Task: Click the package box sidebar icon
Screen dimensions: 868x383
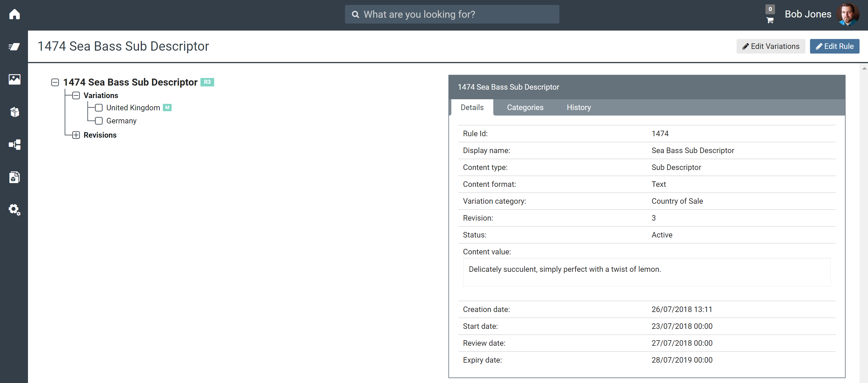Action: click(x=14, y=112)
